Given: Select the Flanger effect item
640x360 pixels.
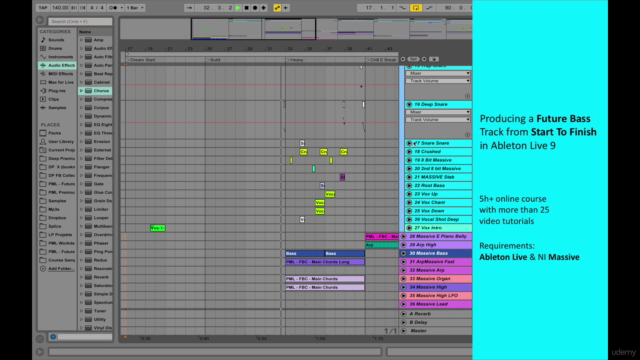Looking at the screenshot, I should [x=101, y=167].
